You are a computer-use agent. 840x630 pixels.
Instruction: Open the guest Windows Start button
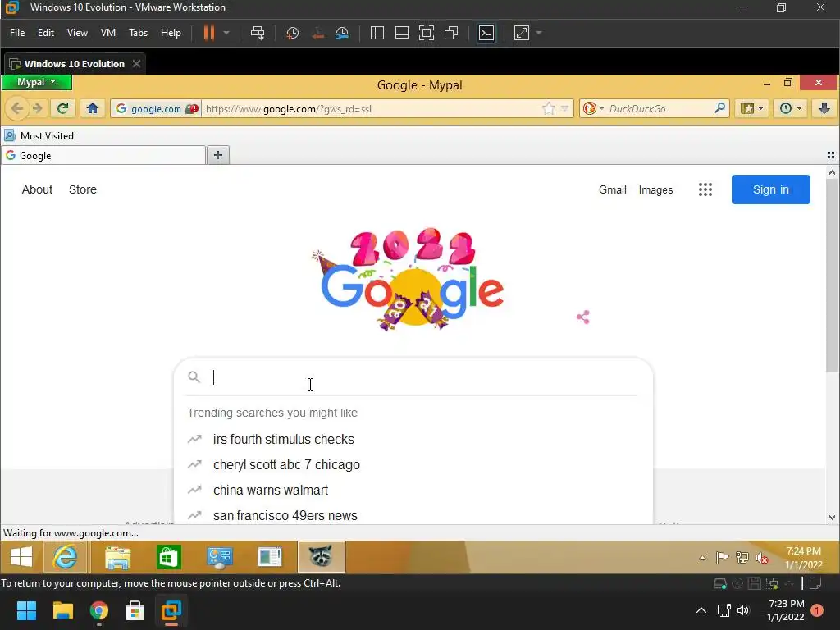21,557
